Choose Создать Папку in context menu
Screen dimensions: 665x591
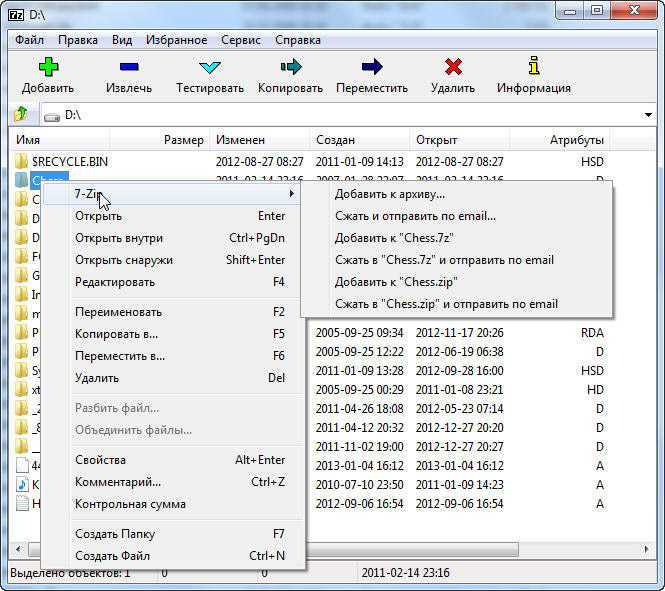(x=172, y=534)
